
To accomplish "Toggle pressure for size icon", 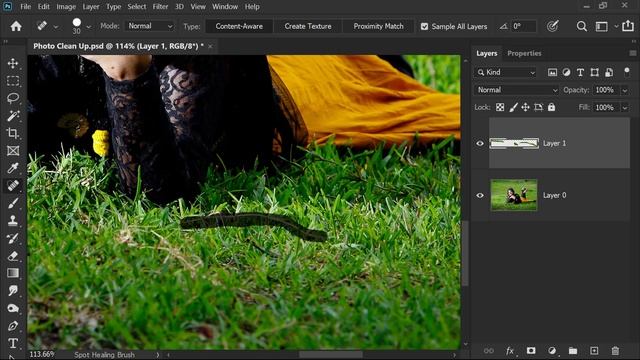I will [552, 26].
